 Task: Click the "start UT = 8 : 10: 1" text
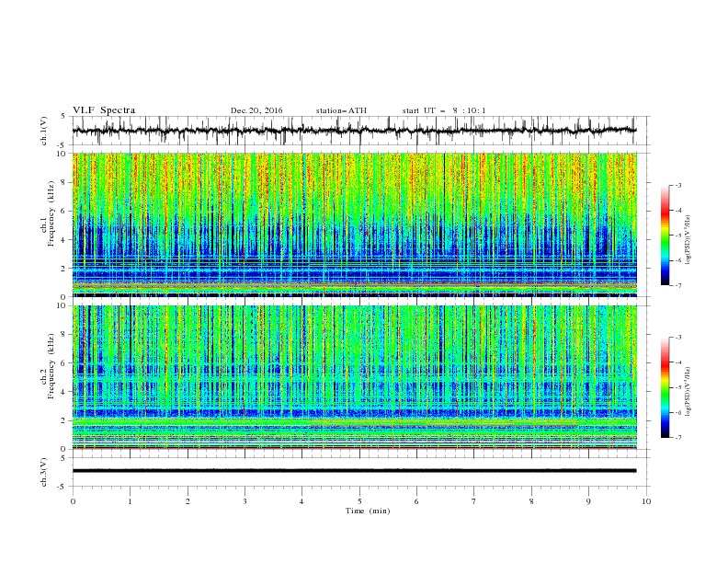(444, 110)
